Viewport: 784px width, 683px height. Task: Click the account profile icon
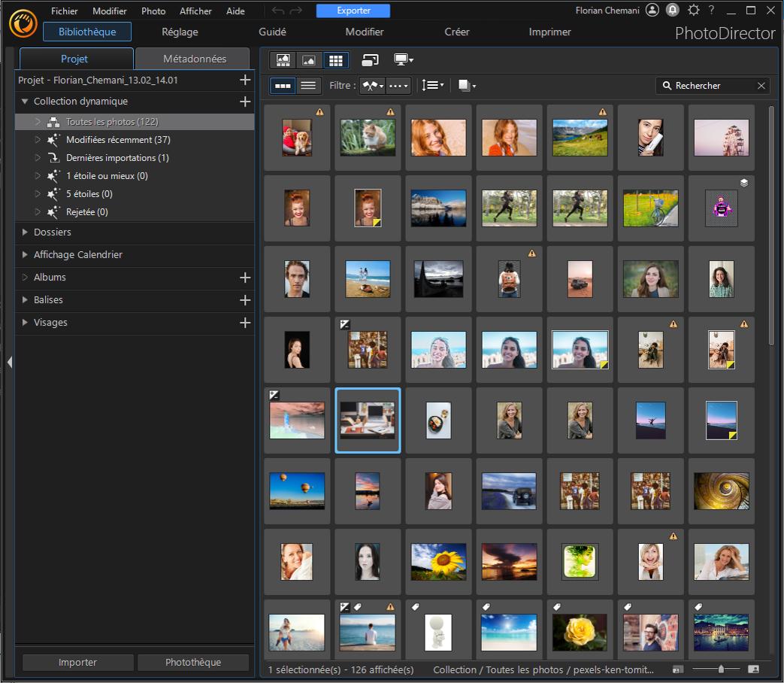652,11
